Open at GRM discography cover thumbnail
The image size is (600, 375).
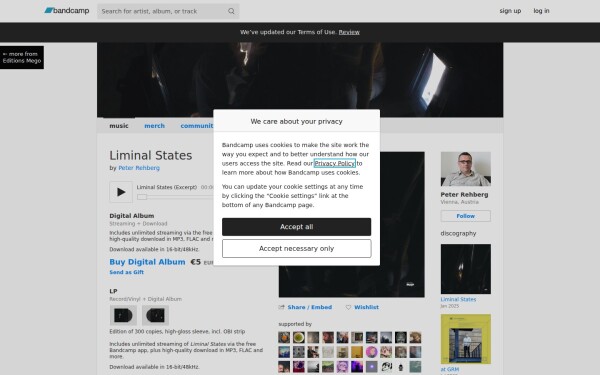pos(466,339)
